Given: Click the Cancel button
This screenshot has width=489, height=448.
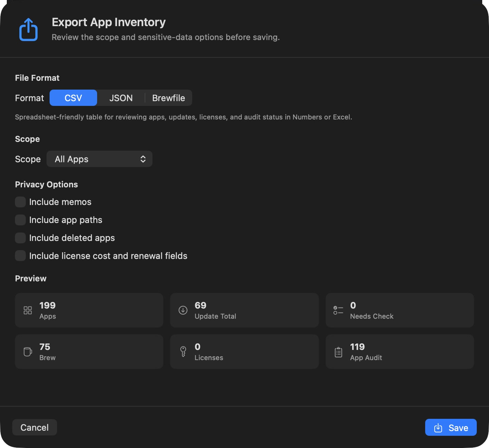Looking at the screenshot, I should tap(35, 427).
